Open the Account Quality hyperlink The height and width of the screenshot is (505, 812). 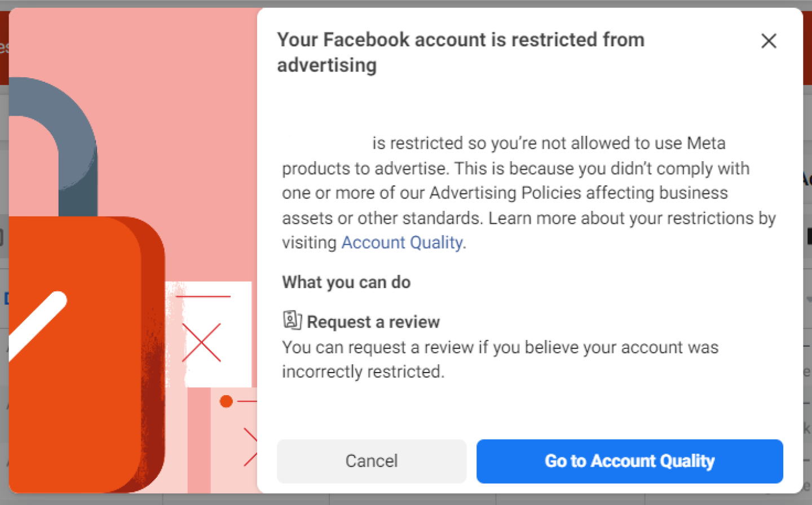(x=402, y=243)
